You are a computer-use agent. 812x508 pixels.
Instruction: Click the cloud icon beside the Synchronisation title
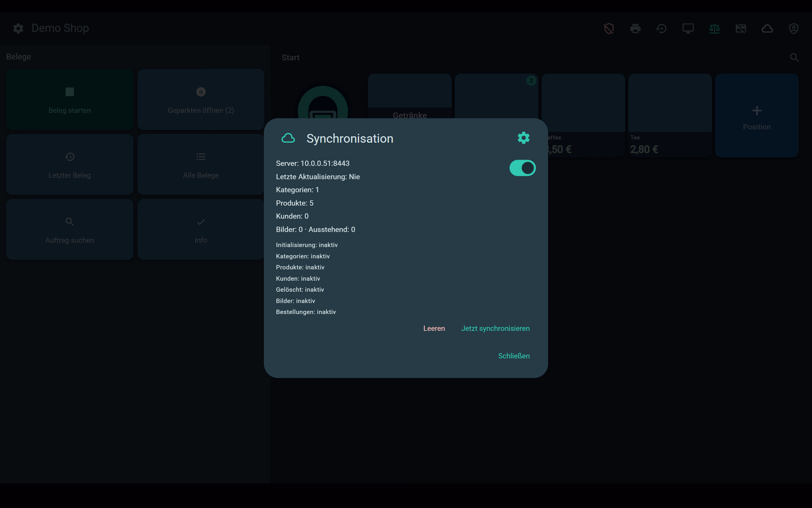(x=288, y=138)
